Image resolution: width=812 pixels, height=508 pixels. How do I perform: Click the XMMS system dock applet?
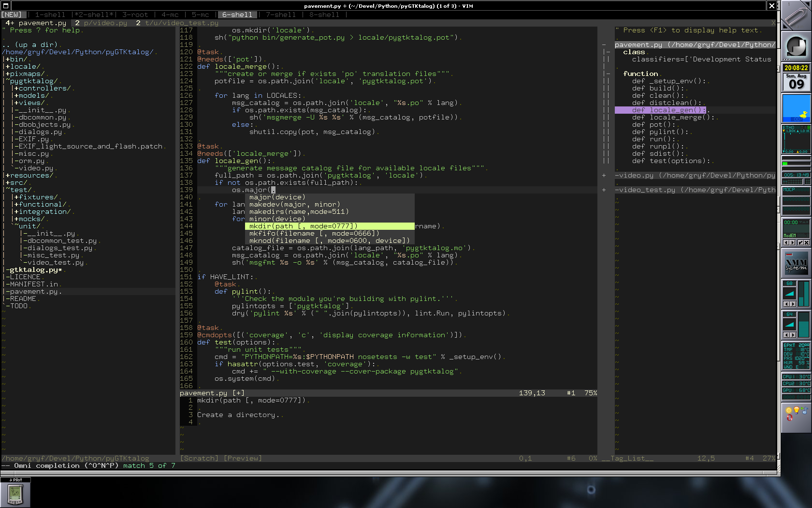pos(796,263)
